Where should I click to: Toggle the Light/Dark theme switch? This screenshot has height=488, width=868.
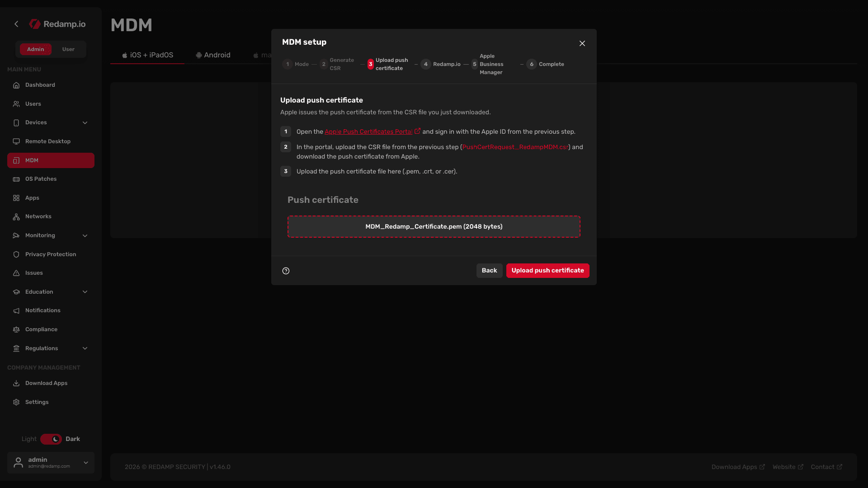(51, 439)
